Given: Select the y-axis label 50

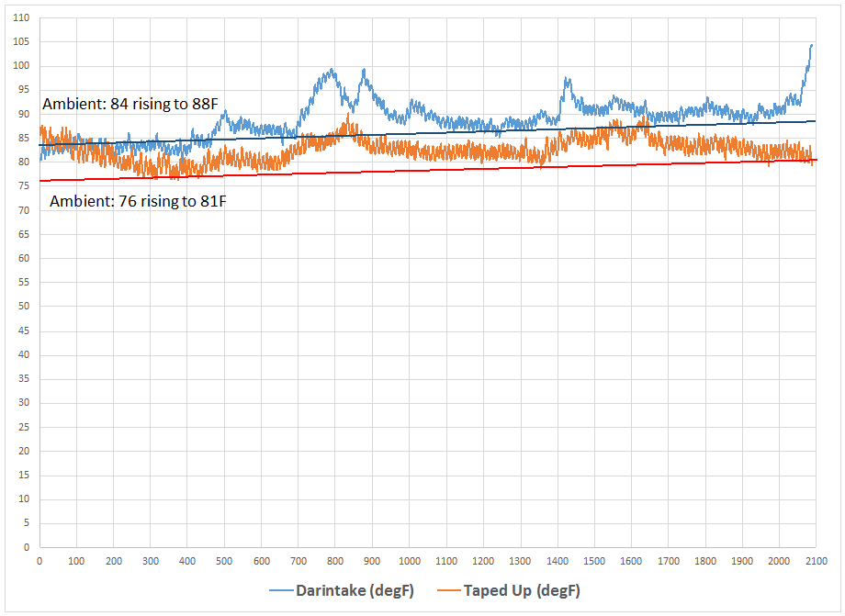Looking at the screenshot, I should (22, 307).
